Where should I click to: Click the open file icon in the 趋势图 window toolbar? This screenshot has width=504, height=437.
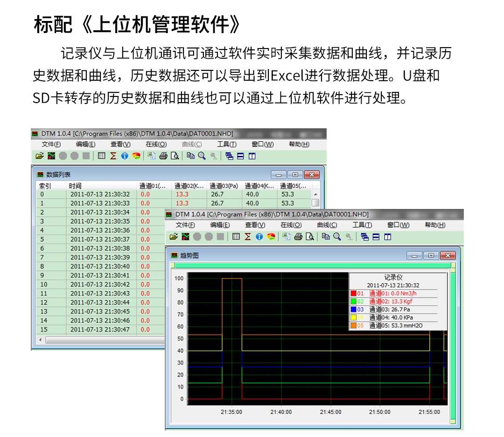[x=174, y=237]
